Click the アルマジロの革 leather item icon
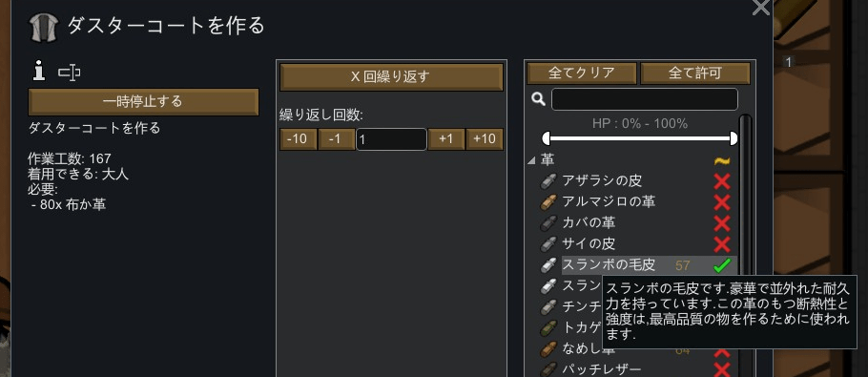This screenshot has width=868, height=377. pos(548,201)
